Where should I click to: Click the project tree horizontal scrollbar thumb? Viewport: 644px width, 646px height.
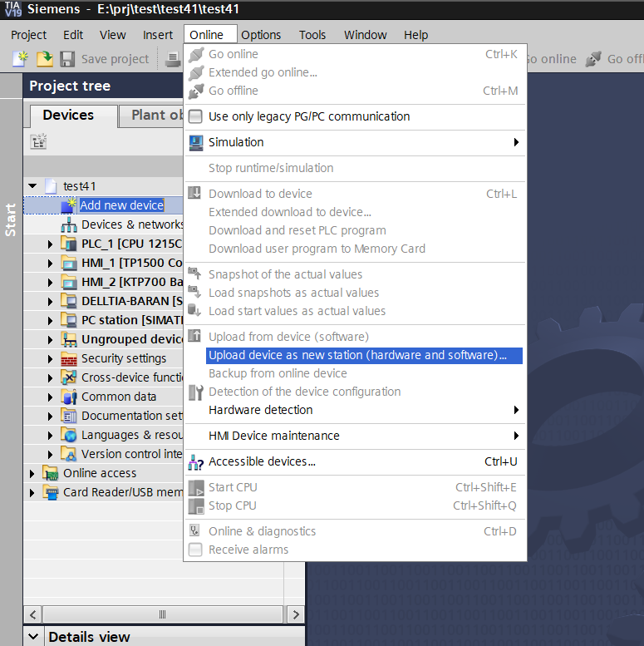162,614
